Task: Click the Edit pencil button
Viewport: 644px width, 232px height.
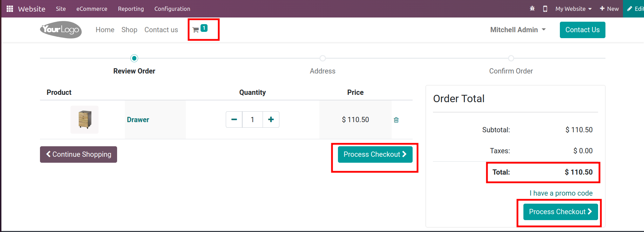Action: (x=635, y=9)
